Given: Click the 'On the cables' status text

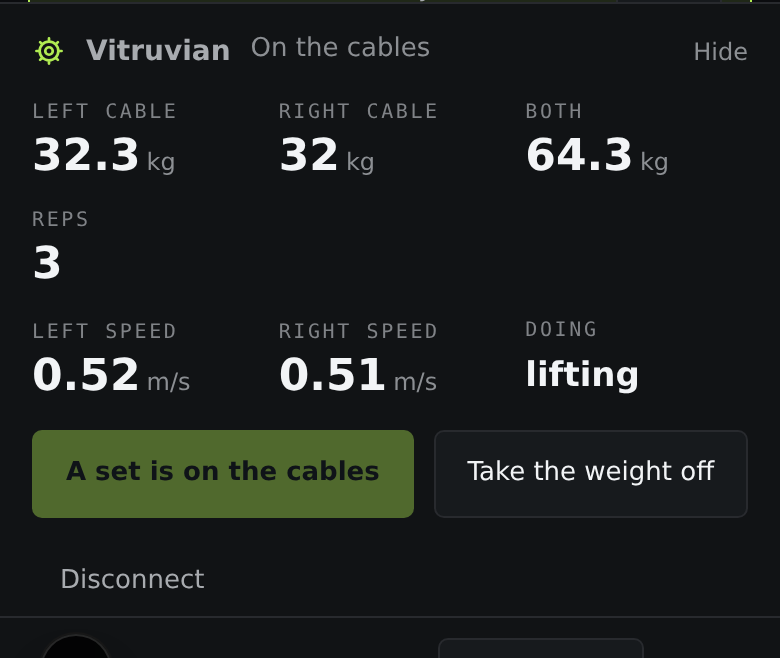Looking at the screenshot, I should 340,48.
